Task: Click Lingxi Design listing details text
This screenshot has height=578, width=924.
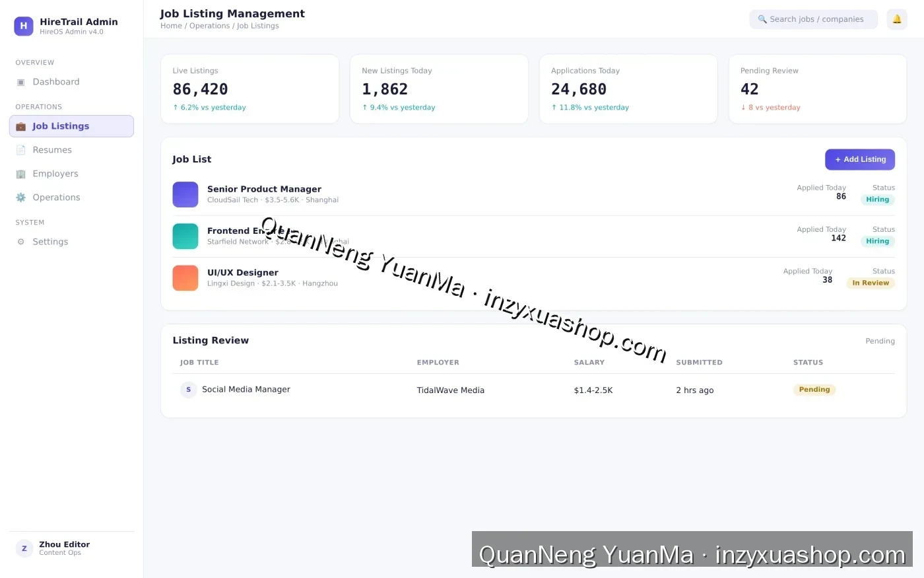Action: click(x=273, y=283)
